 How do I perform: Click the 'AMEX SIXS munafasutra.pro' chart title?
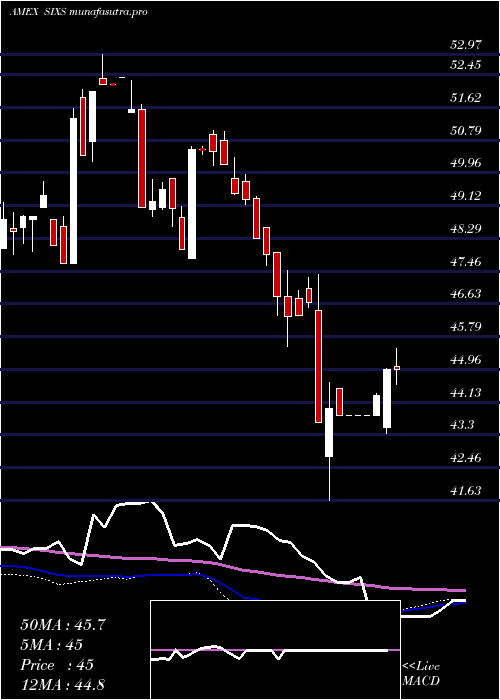coord(78,12)
